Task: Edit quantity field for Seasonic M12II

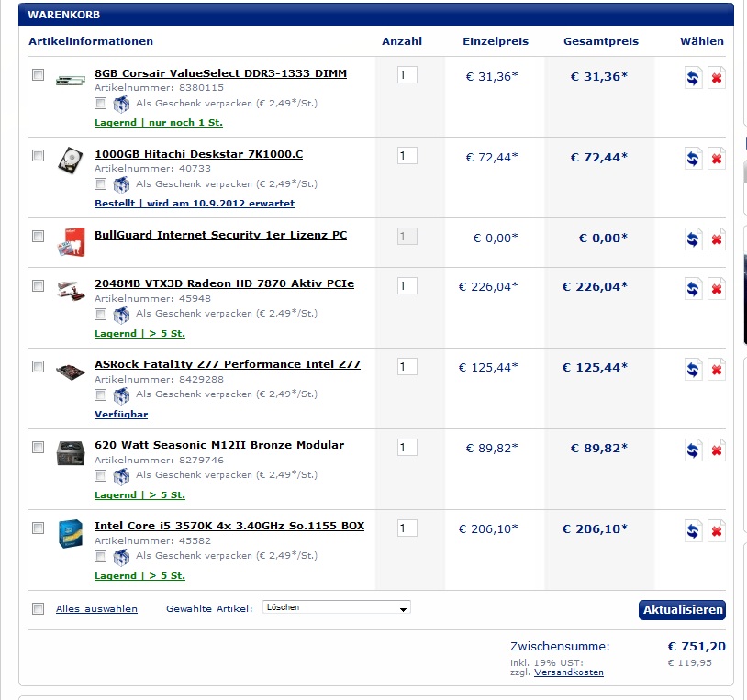Action: 407,447
